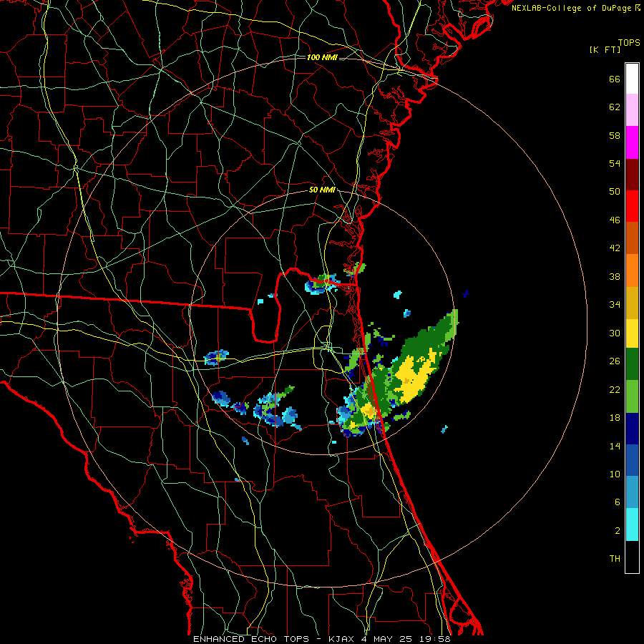Click the "6" legend value
644x644 pixels.
618,502
